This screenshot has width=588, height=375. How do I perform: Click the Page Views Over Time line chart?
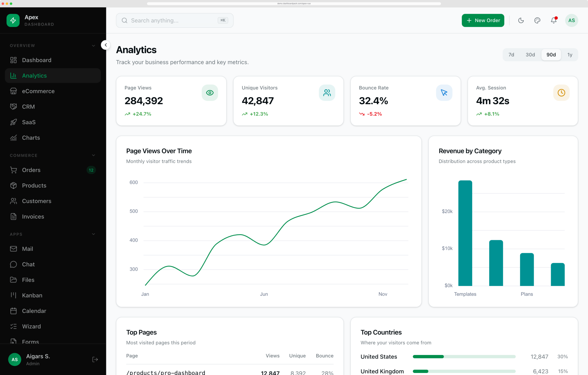click(x=276, y=233)
